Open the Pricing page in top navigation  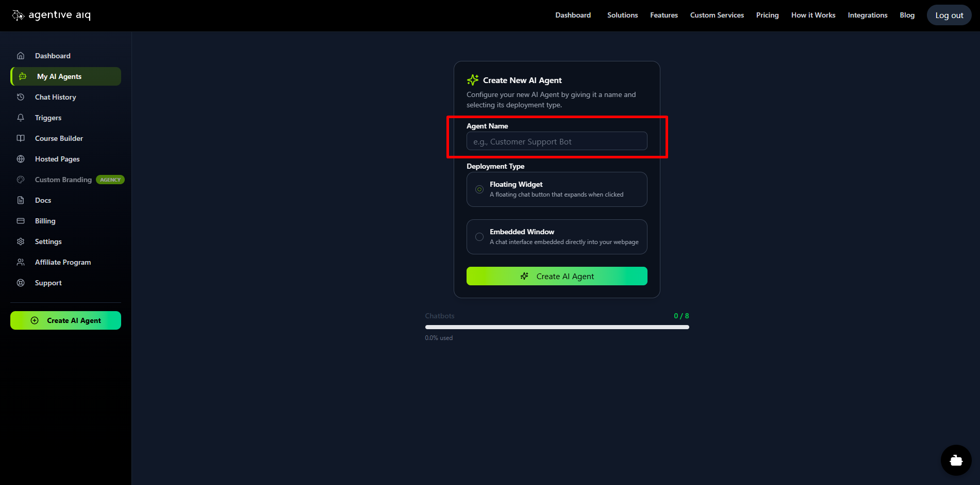[x=767, y=15]
